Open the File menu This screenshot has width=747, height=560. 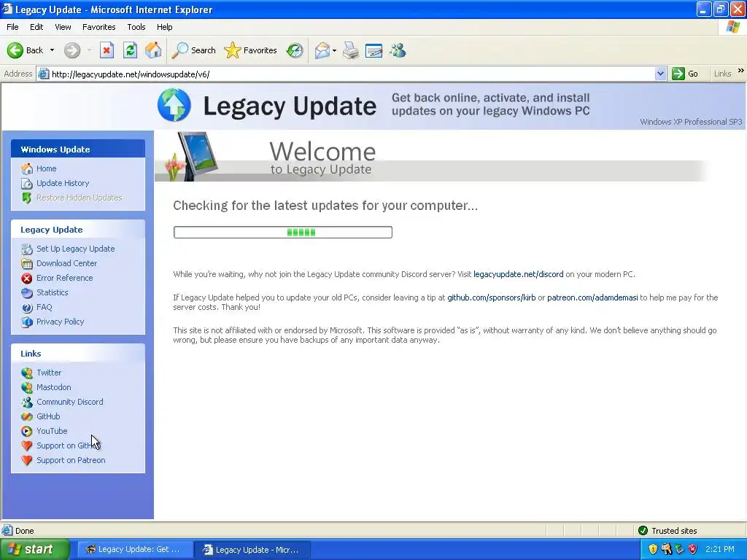(12, 27)
